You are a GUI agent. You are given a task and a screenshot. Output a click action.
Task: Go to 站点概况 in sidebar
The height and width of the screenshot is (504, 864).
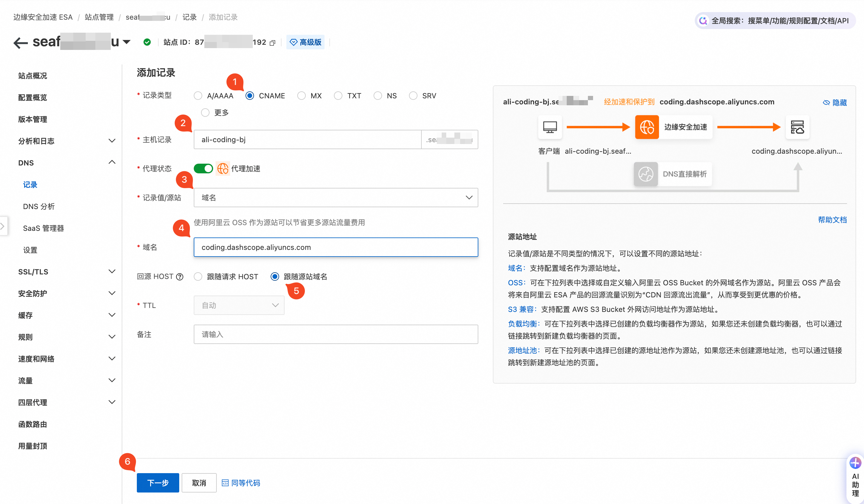tap(33, 76)
